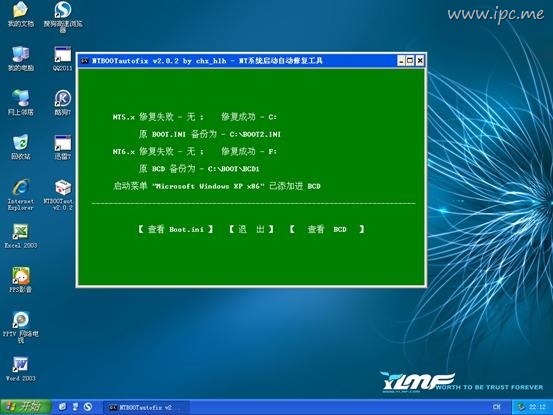Launch the Kugou music desktop shortcut
The height and width of the screenshot is (415, 553).
(62, 102)
